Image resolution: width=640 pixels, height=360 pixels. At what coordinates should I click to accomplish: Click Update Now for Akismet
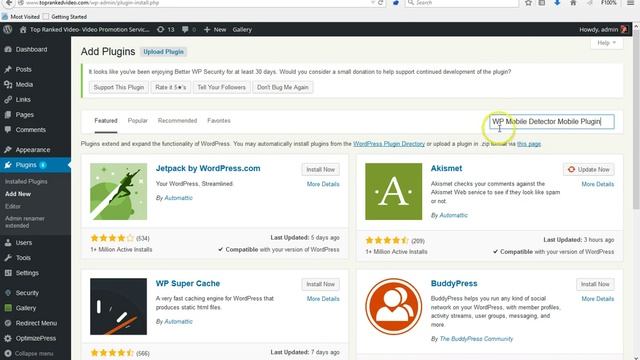coord(589,169)
